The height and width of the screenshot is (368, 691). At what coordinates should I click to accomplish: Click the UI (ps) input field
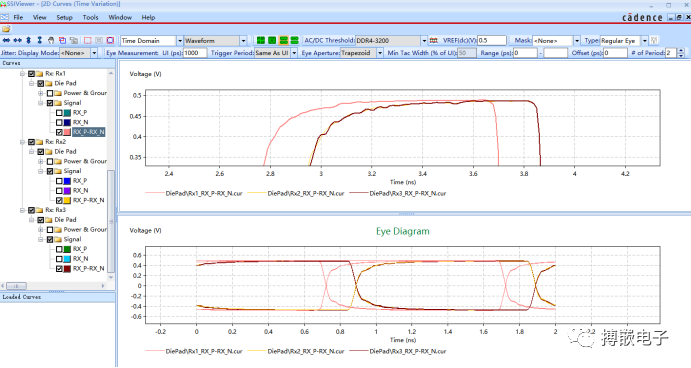tap(195, 53)
